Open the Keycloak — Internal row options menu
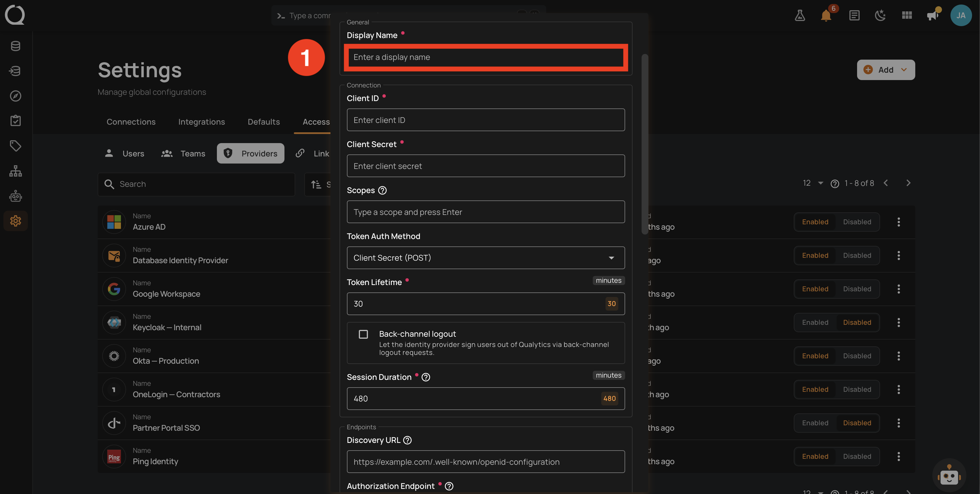980x494 pixels. [899, 322]
